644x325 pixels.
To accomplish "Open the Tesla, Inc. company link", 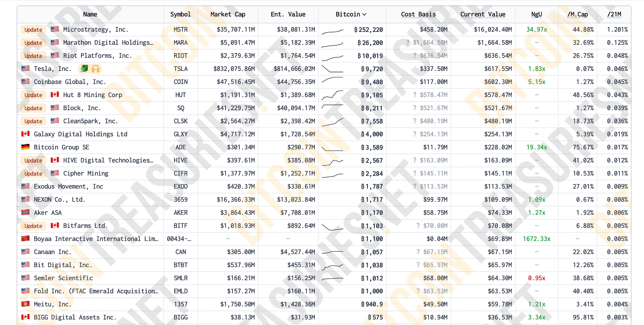I will tap(53, 69).
